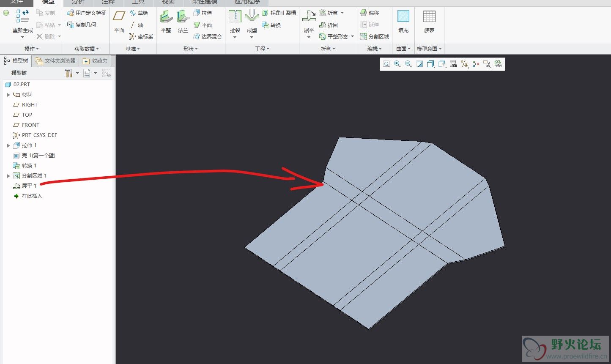611x364 pixels.
Task: Expand the 形状 group dropdown
Action: tap(191, 49)
